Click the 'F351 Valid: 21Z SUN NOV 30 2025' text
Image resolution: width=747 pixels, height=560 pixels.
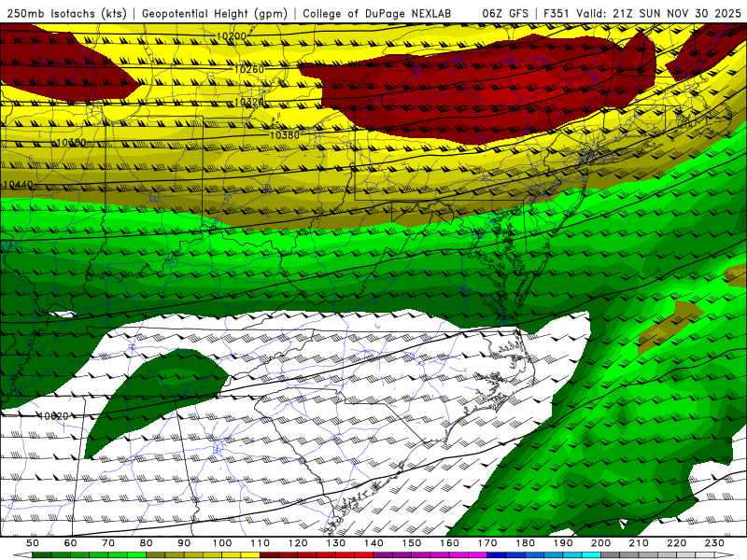(x=642, y=13)
